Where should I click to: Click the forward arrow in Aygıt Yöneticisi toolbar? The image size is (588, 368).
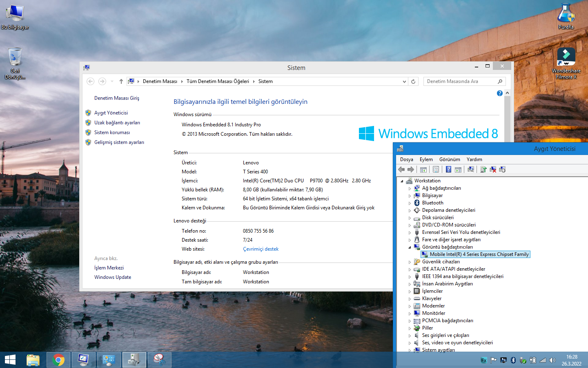tap(411, 169)
